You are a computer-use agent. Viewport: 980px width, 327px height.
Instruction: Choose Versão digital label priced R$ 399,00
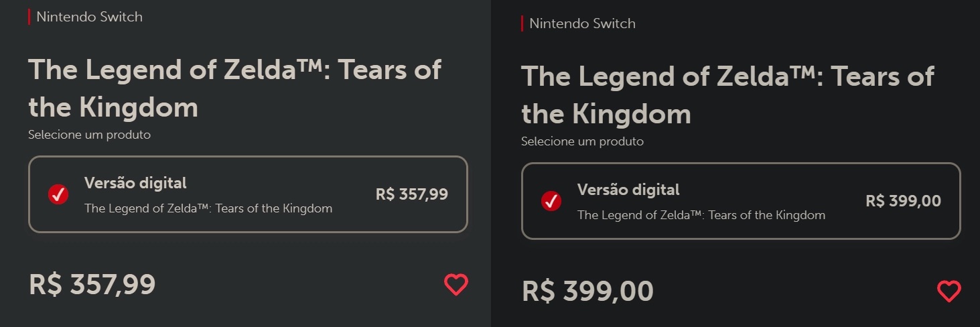click(x=628, y=190)
